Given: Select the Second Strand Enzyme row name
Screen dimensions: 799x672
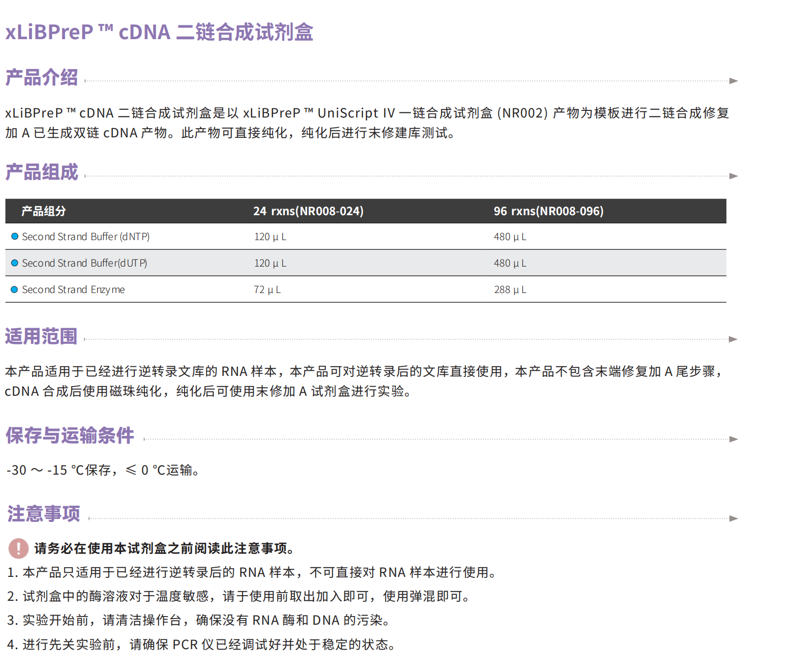Looking at the screenshot, I should [x=73, y=289].
